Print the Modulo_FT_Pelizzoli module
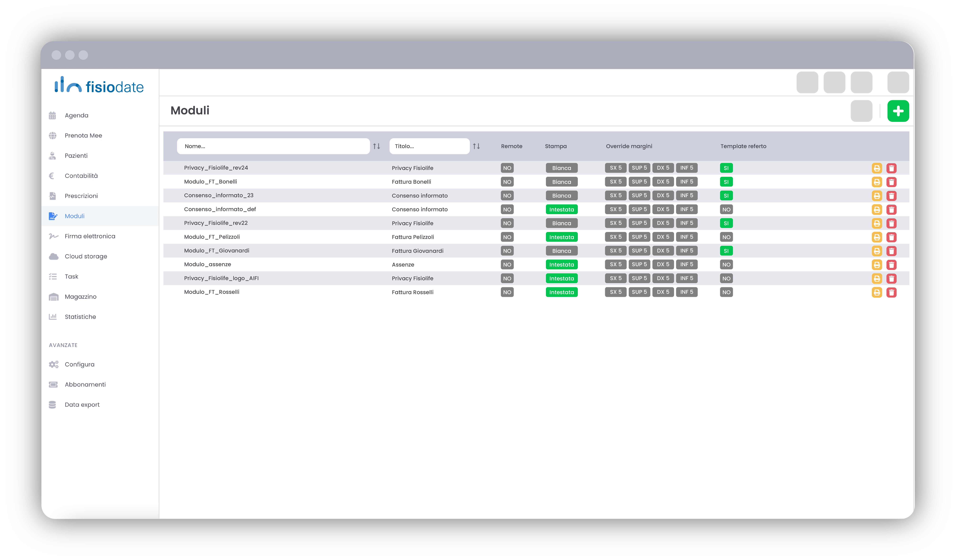 [876, 237]
